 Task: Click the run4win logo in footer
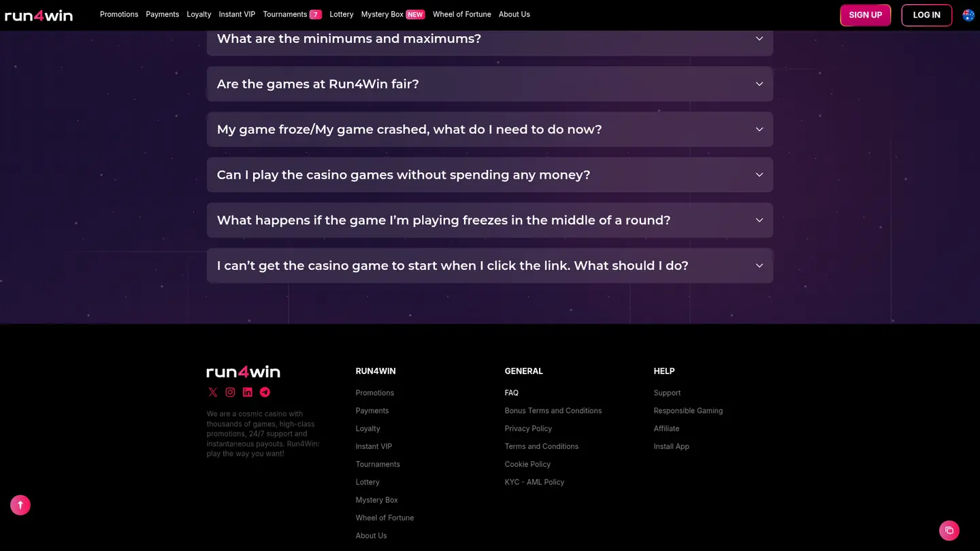[244, 371]
